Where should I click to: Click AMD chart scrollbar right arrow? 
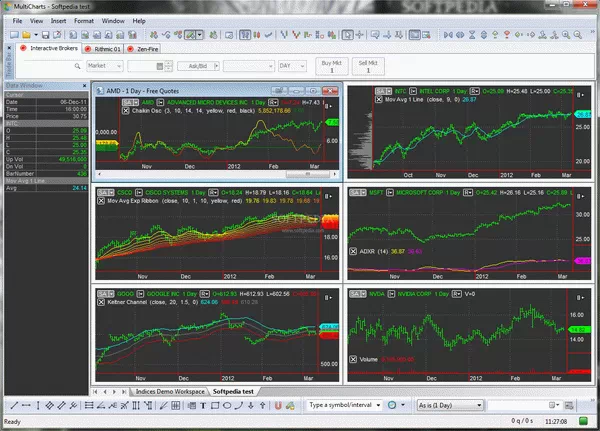(335, 174)
